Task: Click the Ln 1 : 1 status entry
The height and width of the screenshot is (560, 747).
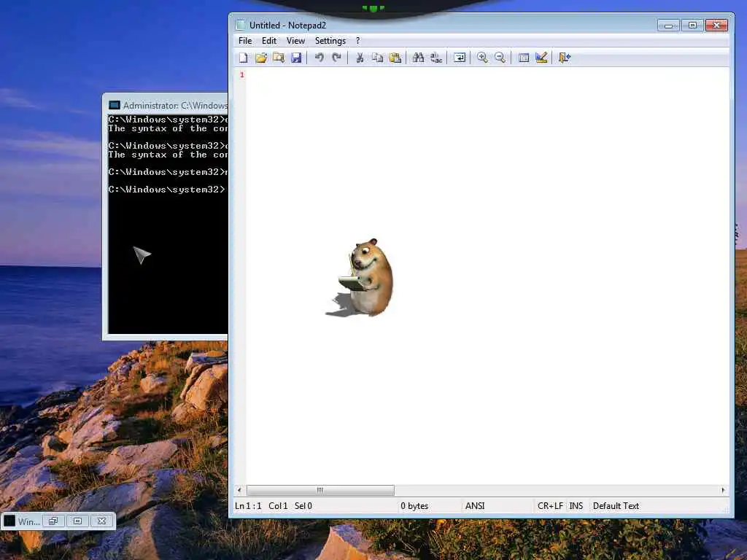Action: pos(248,506)
